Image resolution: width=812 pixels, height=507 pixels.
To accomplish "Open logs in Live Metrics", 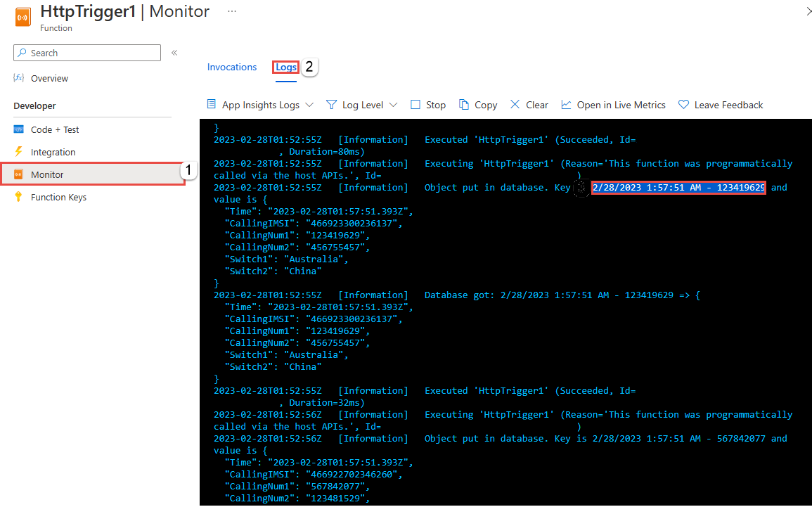I will pos(567,104).
